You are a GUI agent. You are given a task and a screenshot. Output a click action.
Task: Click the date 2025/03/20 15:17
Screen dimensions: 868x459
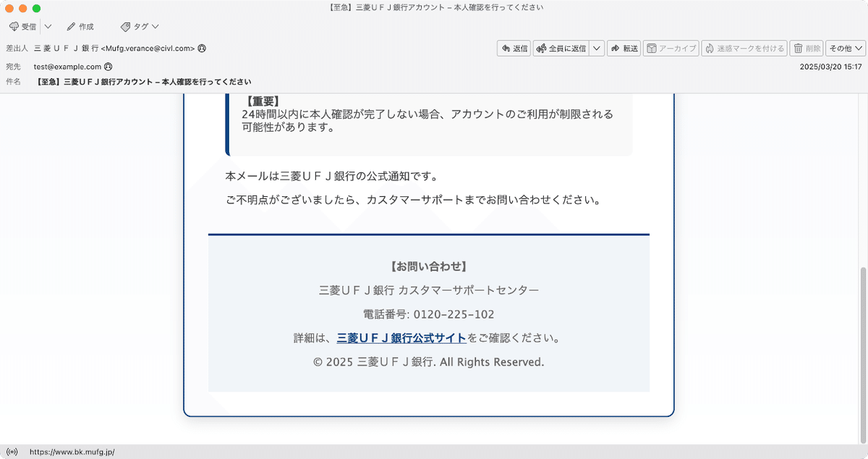click(x=830, y=66)
